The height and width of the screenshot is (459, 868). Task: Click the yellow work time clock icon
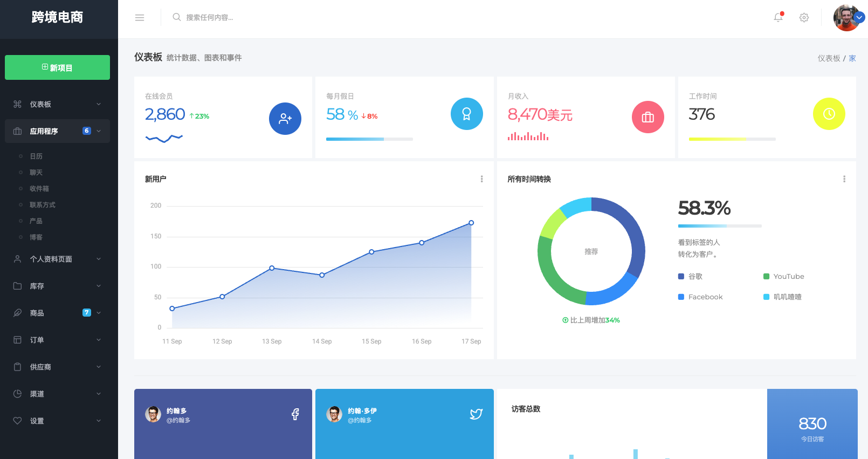[829, 114]
